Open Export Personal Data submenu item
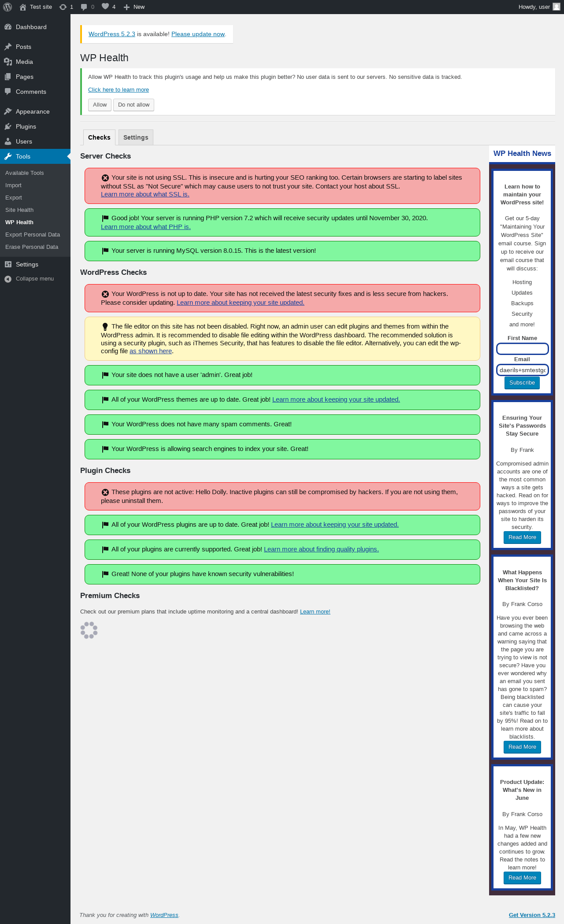 click(x=33, y=235)
